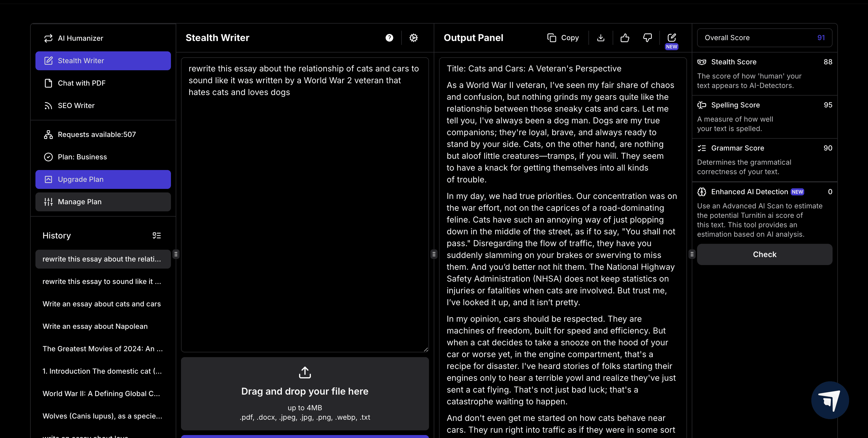Download the output text
Image resolution: width=868 pixels, height=438 pixels.
pyautogui.click(x=601, y=38)
